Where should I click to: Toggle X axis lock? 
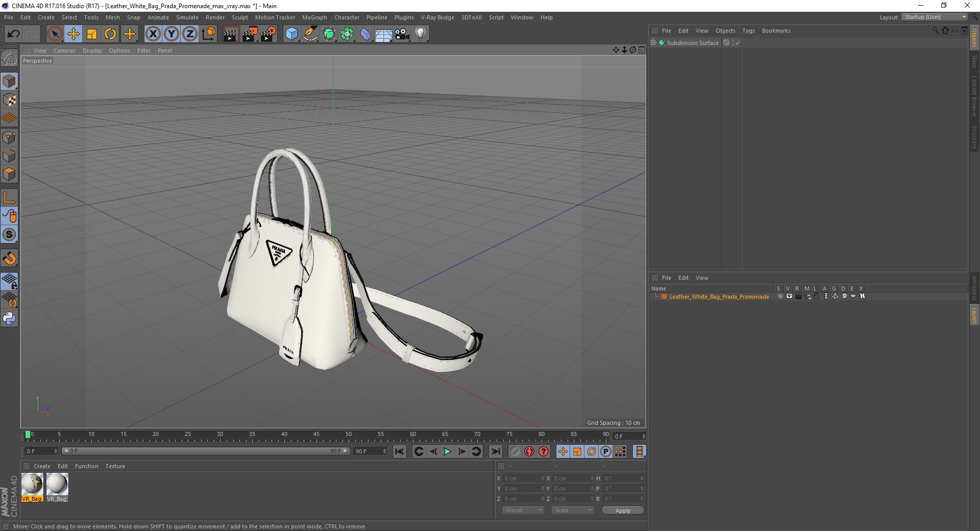(153, 34)
